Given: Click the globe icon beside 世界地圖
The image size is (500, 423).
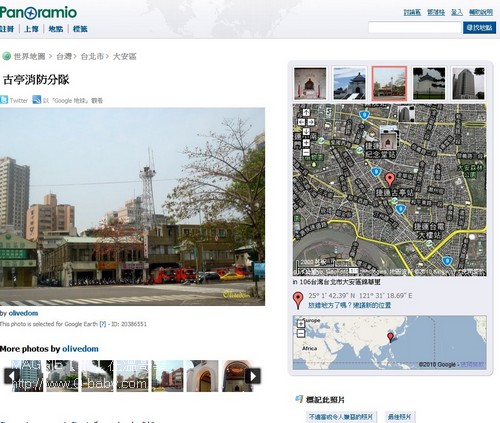Looking at the screenshot, I should click(x=6, y=56).
